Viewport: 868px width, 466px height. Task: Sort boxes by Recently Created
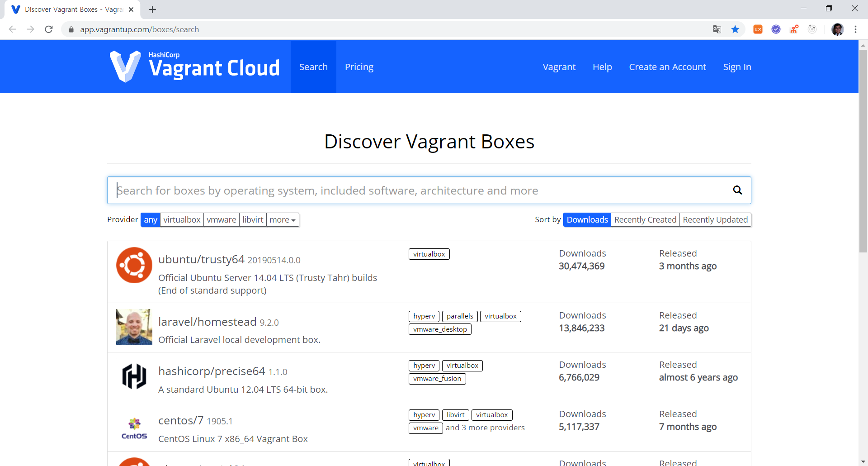645,220
